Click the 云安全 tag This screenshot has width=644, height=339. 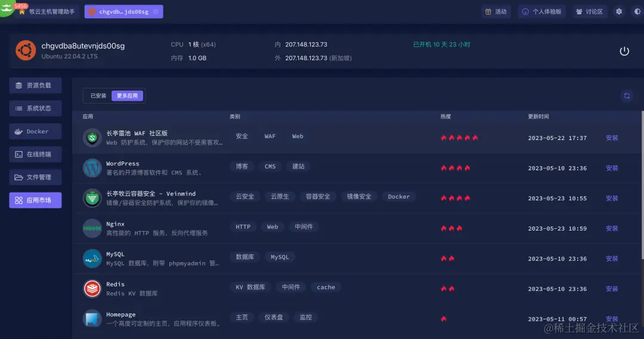click(x=245, y=197)
